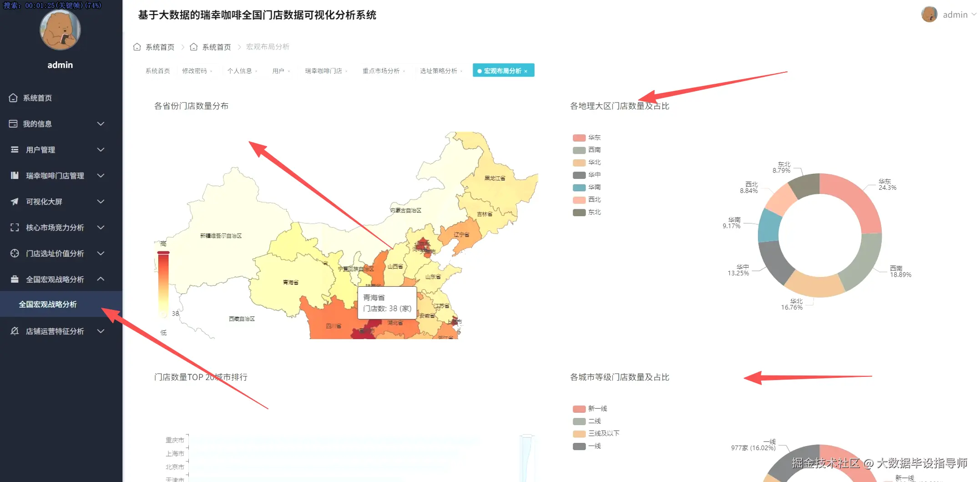Toggle 华北 in the region legend
Screen dimensions: 980x482
pos(587,162)
